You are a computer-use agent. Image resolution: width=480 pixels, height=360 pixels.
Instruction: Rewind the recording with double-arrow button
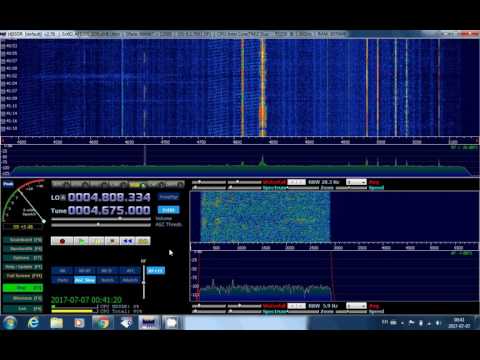click(128, 241)
